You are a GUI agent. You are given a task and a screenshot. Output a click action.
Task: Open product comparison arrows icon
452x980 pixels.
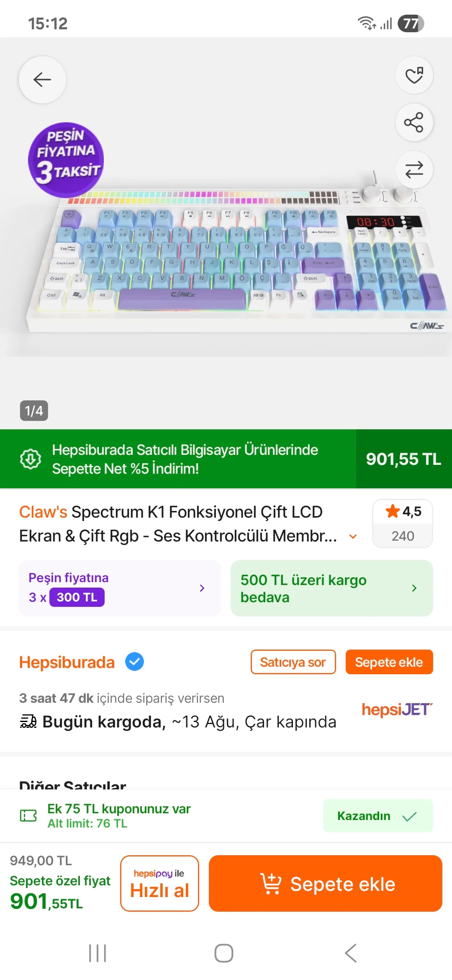414,170
